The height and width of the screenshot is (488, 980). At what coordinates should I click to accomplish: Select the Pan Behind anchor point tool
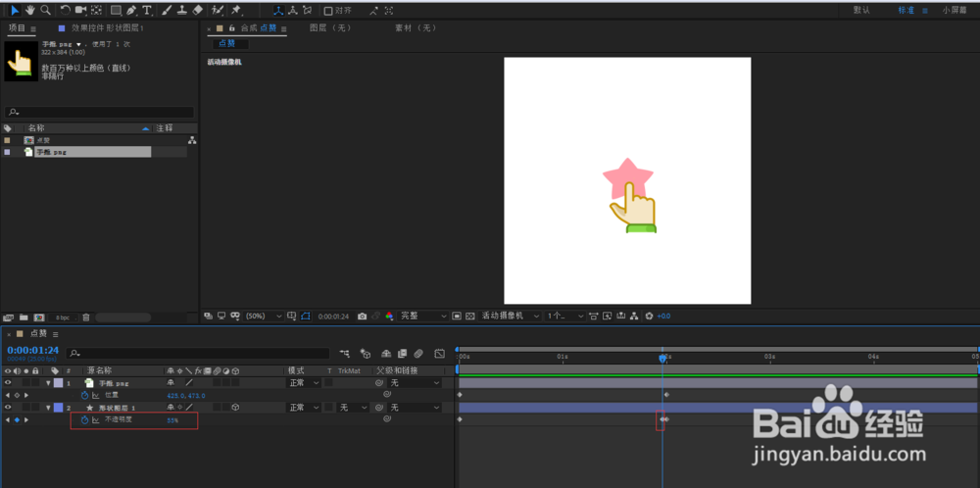pos(96,10)
